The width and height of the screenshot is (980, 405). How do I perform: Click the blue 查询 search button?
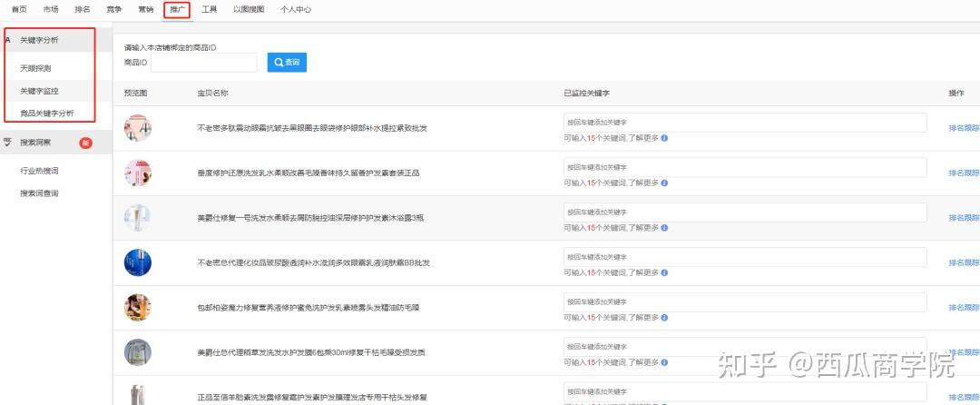coord(287,63)
